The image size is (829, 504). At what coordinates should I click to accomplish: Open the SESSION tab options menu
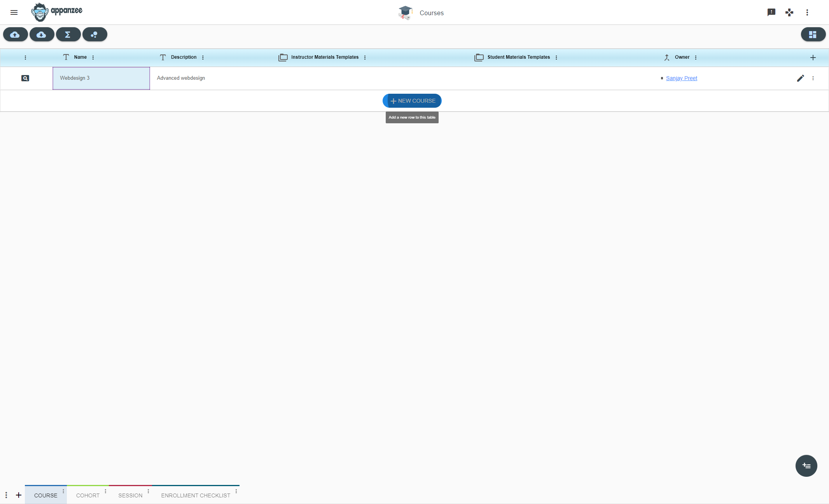point(149,491)
